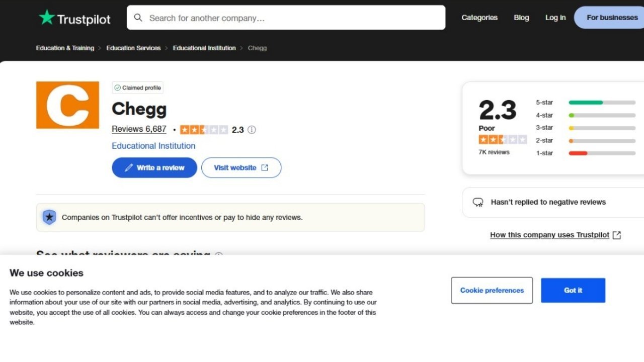Open the Reviews 6,687 link
644x362 pixels.
[139, 129]
